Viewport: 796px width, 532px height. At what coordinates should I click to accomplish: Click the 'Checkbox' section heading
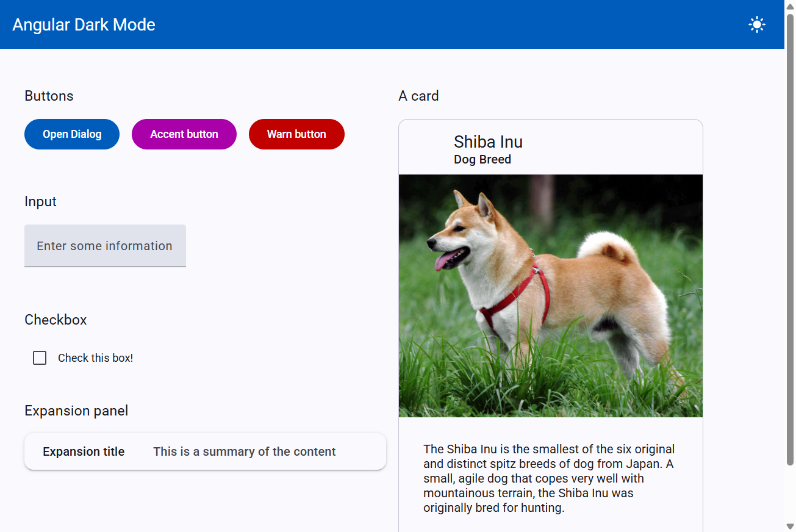[56, 320]
